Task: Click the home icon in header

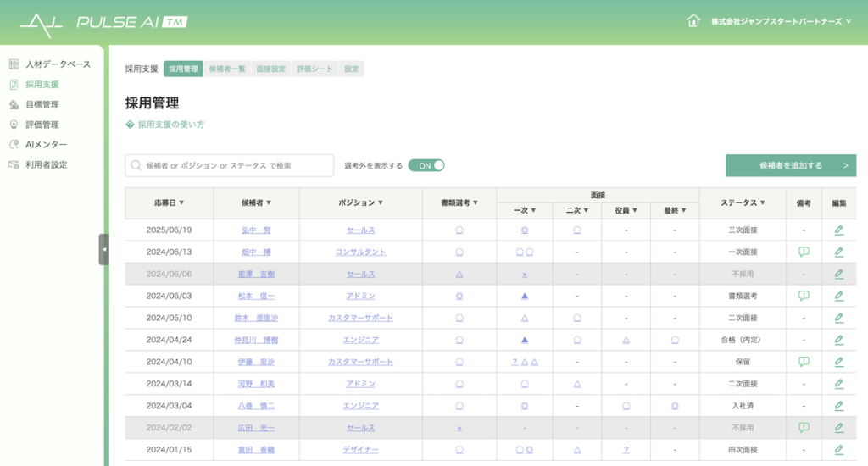Action: [693, 21]
